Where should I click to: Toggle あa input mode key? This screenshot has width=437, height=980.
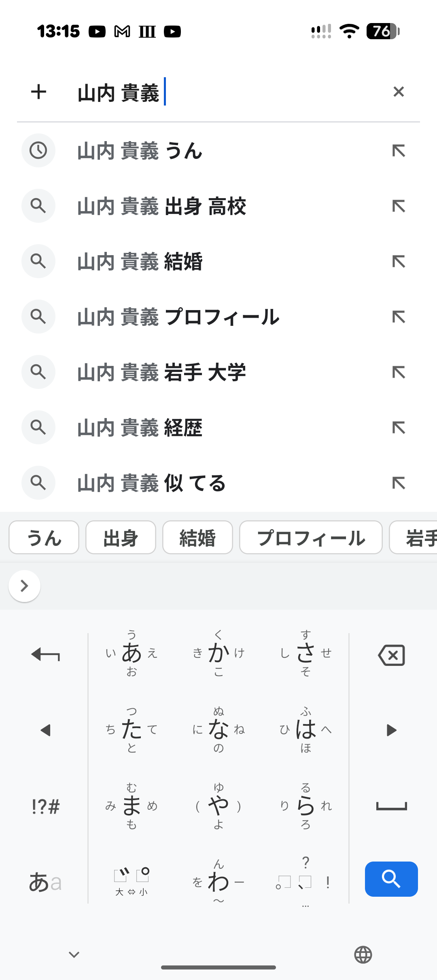(45, 882)
